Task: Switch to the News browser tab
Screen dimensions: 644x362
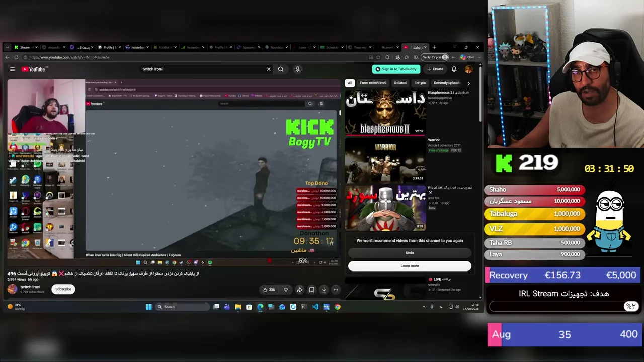Action: tap(304, 47)
